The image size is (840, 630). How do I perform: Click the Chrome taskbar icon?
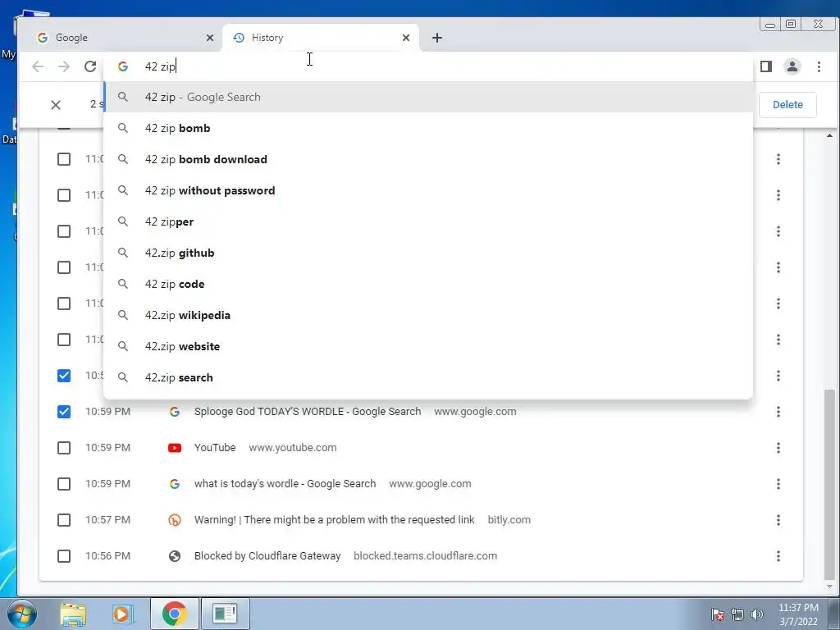click(x=174, y=614)
